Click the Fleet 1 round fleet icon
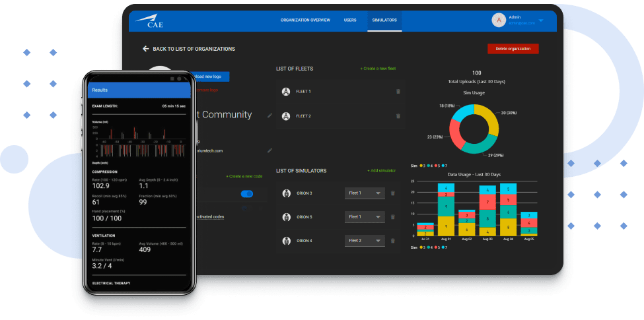The height and width of the screenshot is (320, 644). click(x=286, y=92)
